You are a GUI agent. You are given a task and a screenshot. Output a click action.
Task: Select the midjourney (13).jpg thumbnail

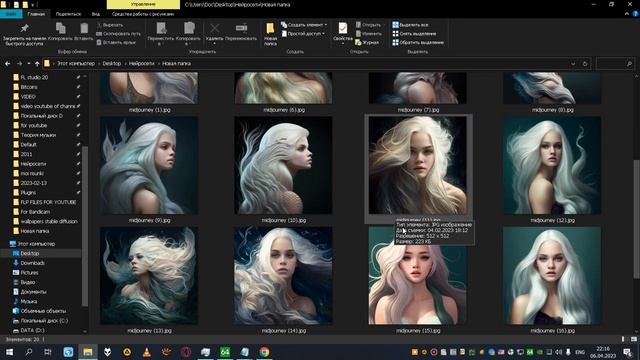click(x=149, y=276)
